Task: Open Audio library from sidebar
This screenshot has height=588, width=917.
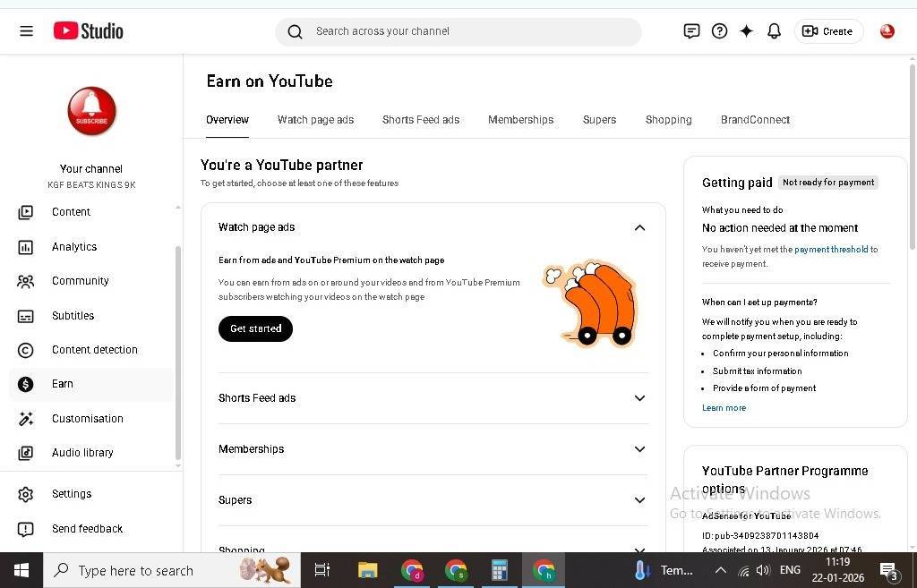Action: click(x=82, y=453)
